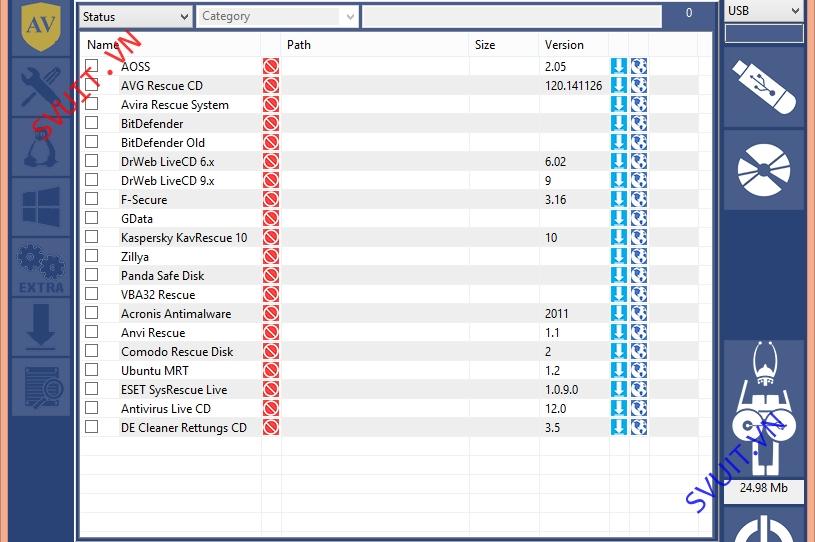
Task: Check the Avira Rescue System checkbox
Action: [x=91, y=103]
